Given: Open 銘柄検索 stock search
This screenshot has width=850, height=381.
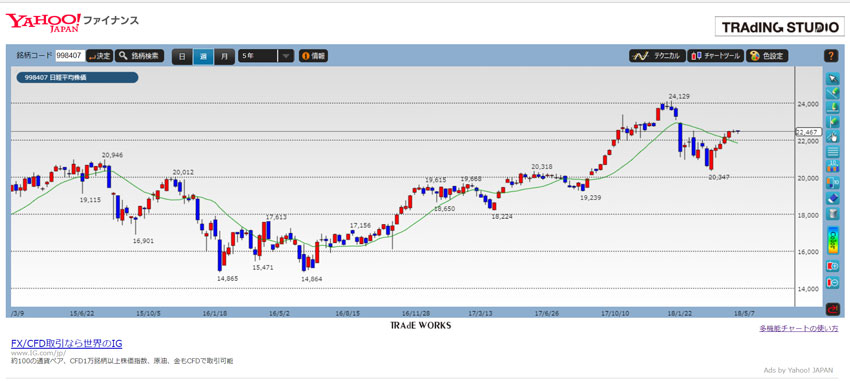Looking at the screenshot, I should (139, 55).
